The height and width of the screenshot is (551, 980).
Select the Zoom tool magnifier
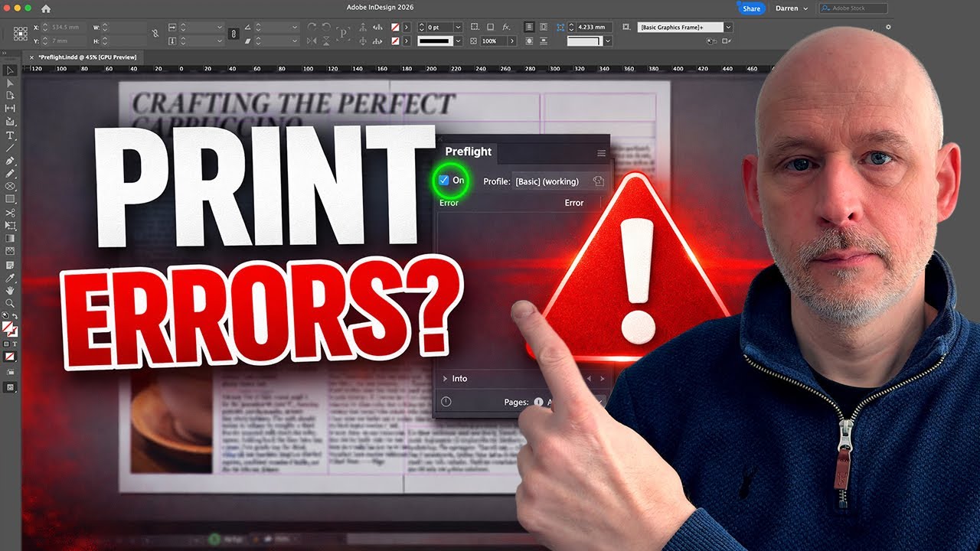pyautogui.click(x=10, y=302)
